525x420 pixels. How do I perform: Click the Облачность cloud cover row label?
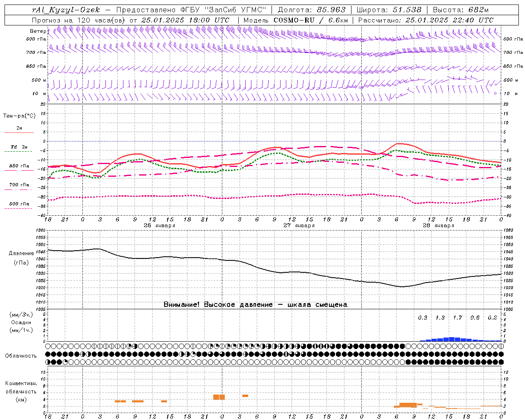(x=21, y=356)
